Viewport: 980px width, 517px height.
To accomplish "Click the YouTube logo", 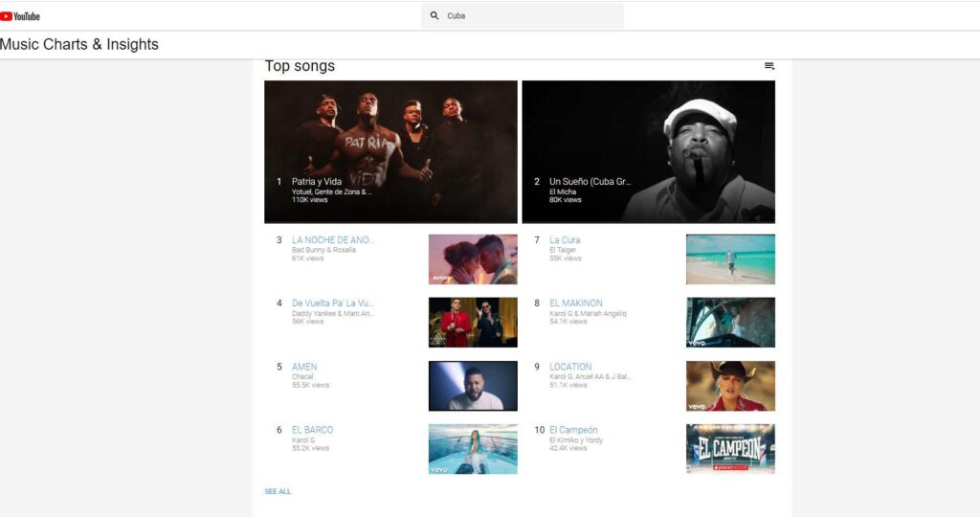I will point(20,16).
